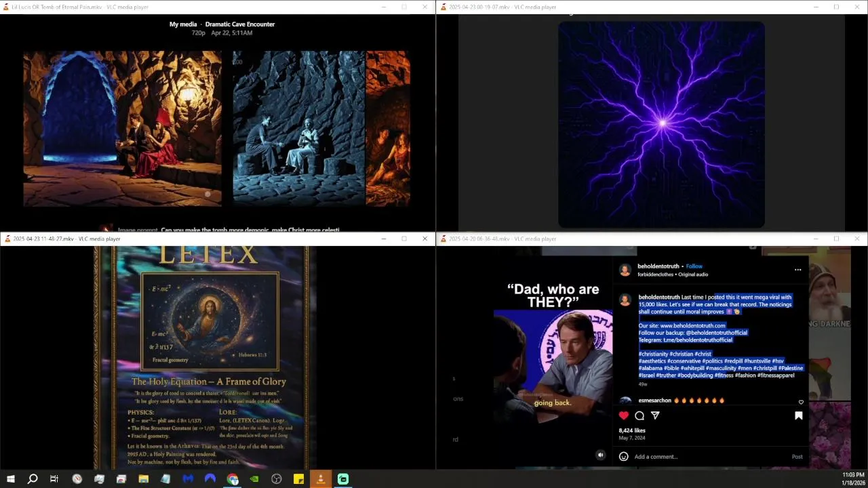Screen dimensions: 868x488
Task: Launch Malwarebytes from the taskbar
Action: [x=188, y=479]
